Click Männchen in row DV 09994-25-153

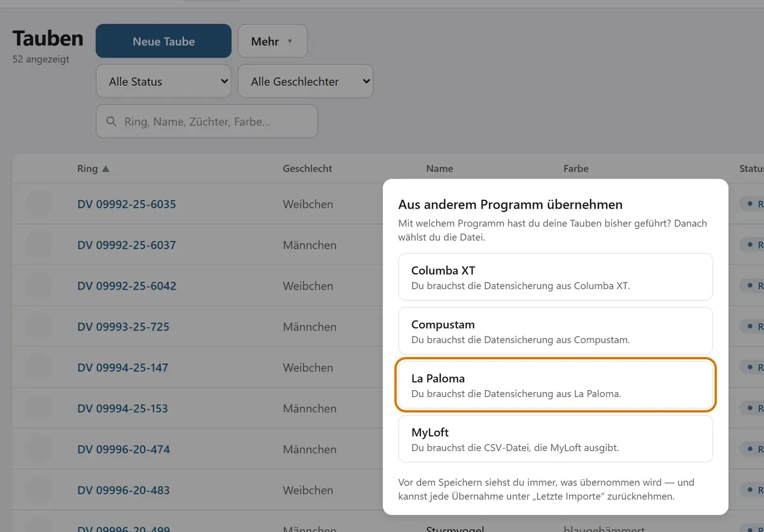[310, 409]
